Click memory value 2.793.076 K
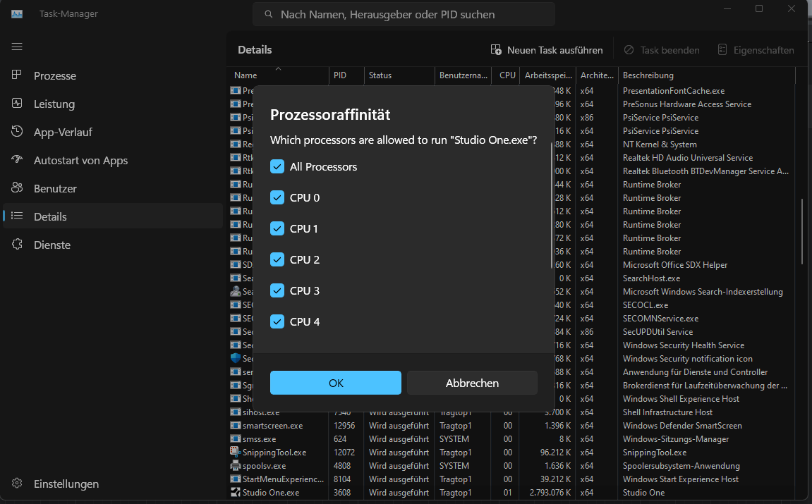 click(550, 493)
